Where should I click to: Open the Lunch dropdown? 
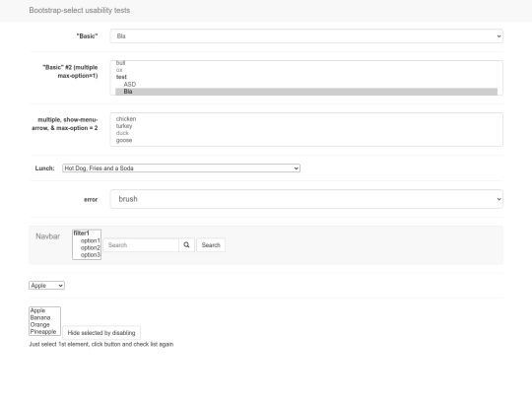point(181,168)
